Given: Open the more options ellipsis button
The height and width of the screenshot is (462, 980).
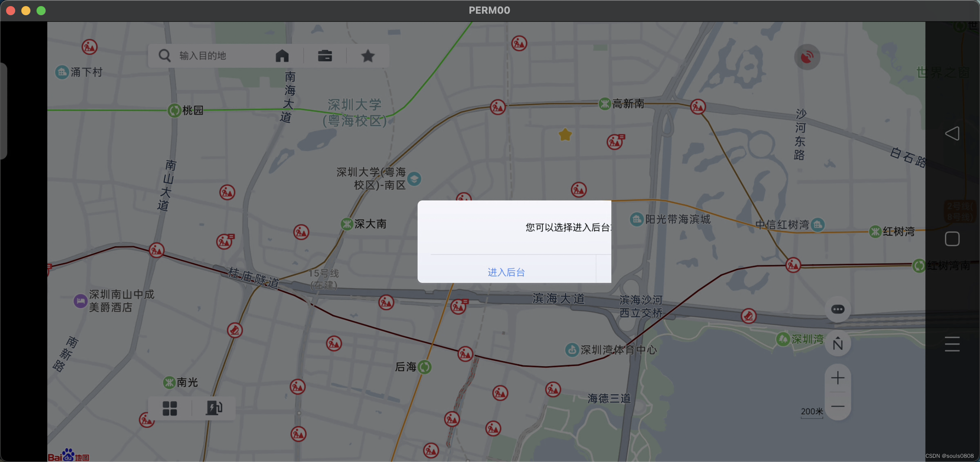Looking at the screenshot, I should pyautogui.click(x=838, y=309).
